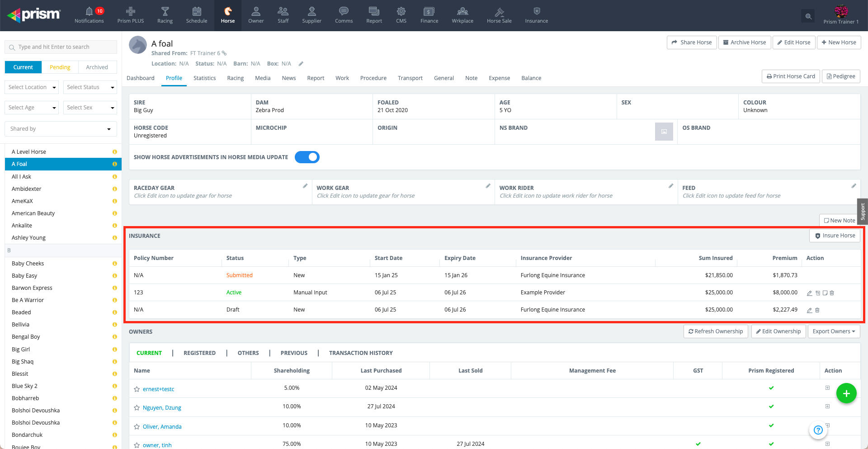
Task: Click the Raceday Gear edit pencil
Action: pyautogui.click(x=305, y=186)
